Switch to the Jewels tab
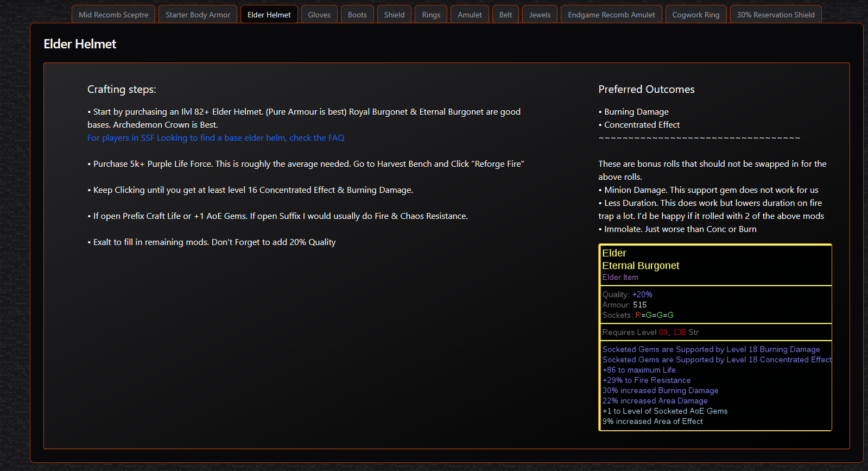The image size is (868, 471). (x=540, y=15)
